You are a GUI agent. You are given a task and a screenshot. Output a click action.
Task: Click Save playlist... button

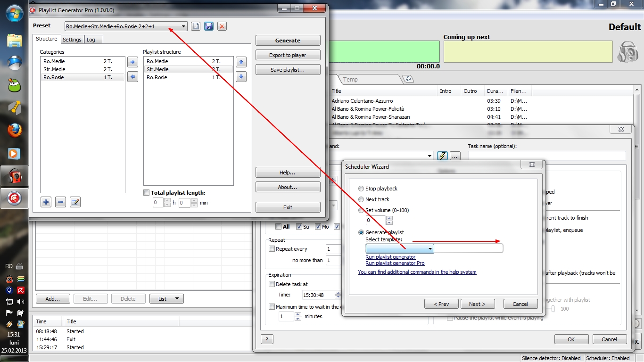point(288,70)
